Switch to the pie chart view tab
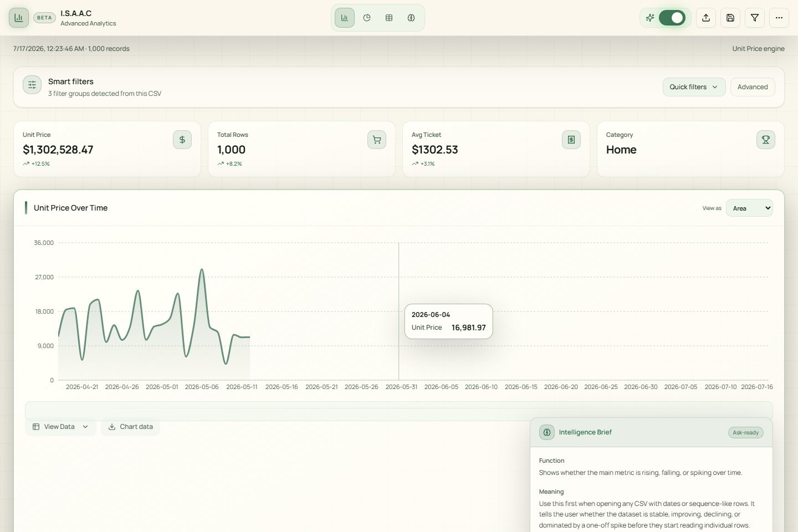This screenshot has height=532, width=798. [367, 18]
